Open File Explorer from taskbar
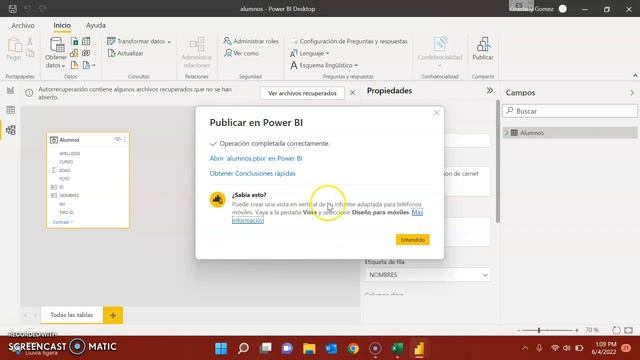The height and width of the screenshot is (360, 640). 309,348
